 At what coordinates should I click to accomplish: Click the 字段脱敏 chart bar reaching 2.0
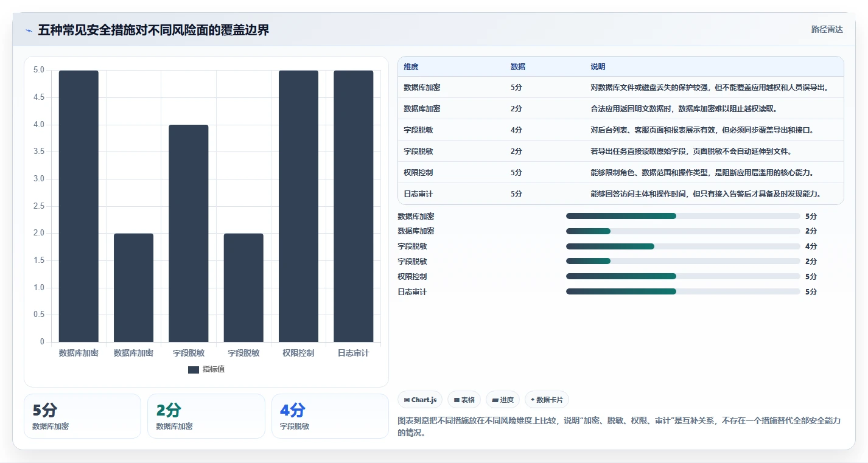[243, 288]
